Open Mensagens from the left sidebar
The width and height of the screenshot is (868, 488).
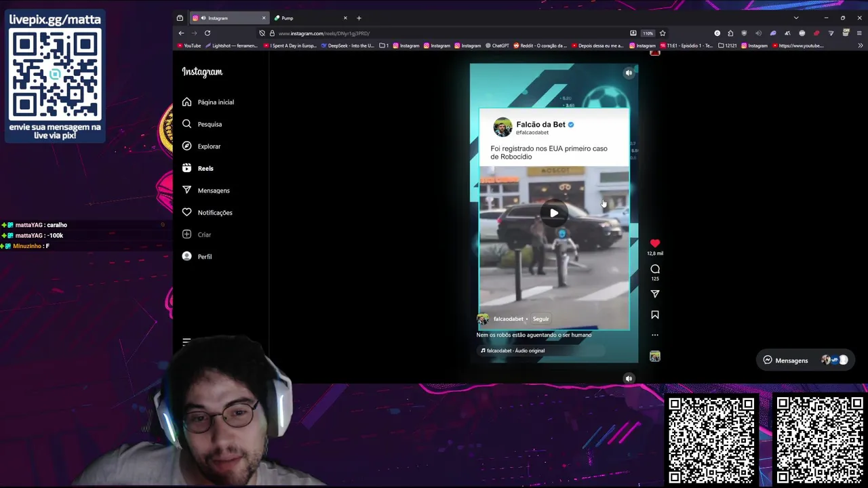(206, 190)
